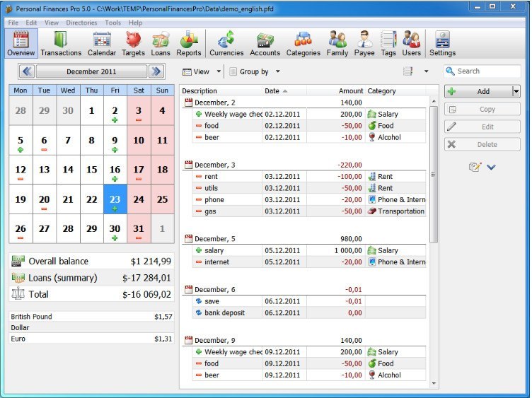Sort by the Category column header

tap(395, 91)
